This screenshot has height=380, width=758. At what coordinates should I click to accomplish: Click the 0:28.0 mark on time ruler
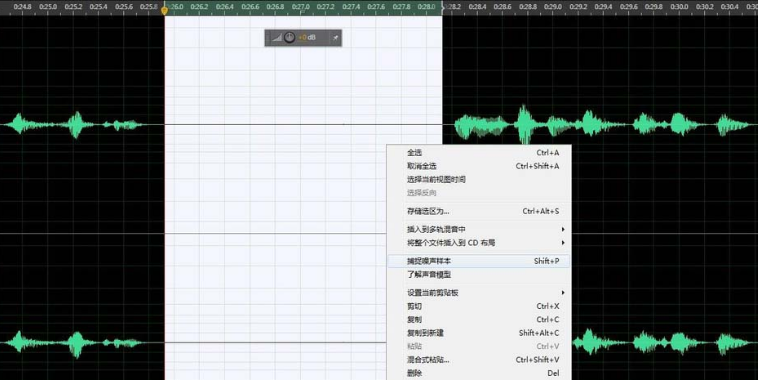pyautogui.click(x=426, y=7)
